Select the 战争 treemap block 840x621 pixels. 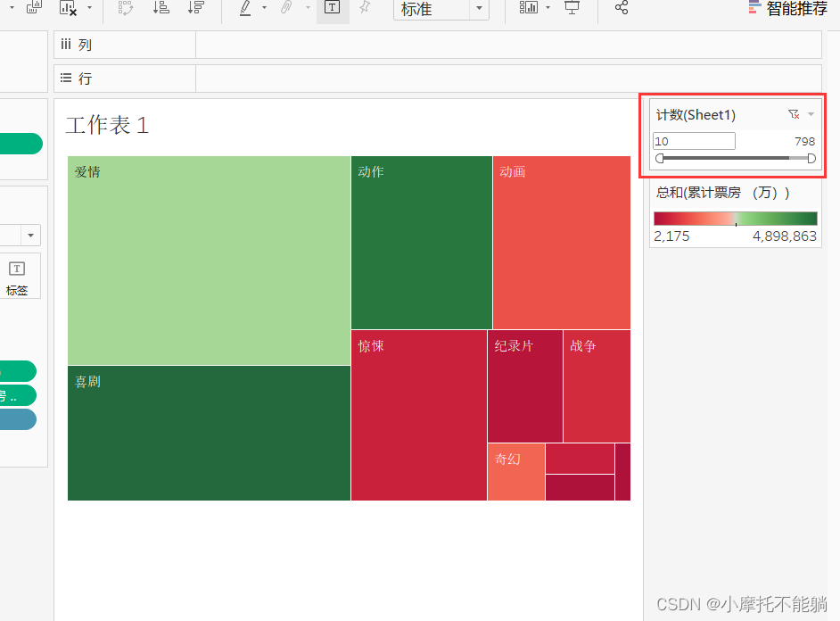coord(597,386)
